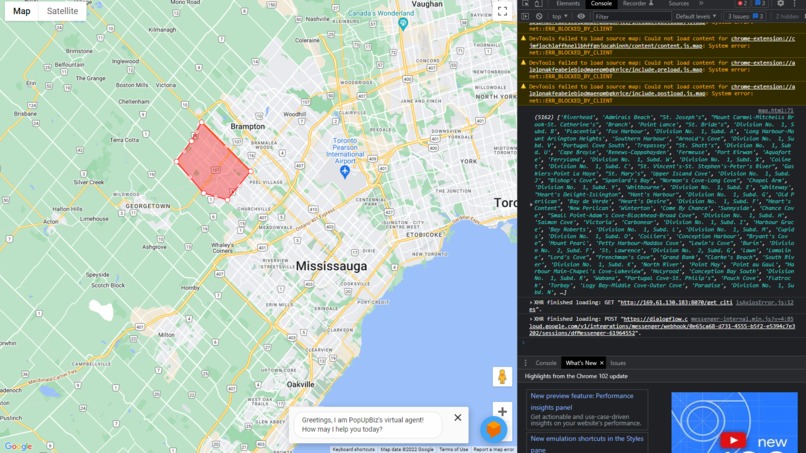Click the Brampton city label
The image size is (806, 453).
click(248, 126)
